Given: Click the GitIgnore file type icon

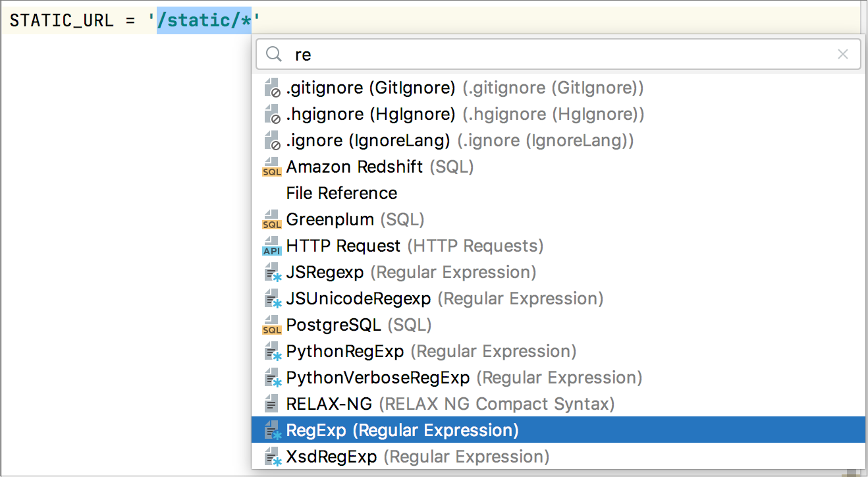Looking at the screenshot, I should tap(272, 88).
